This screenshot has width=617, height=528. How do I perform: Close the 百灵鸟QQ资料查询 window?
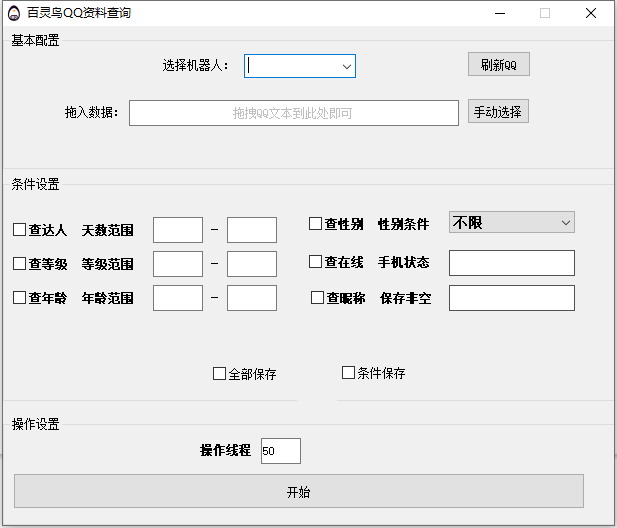coord(591,13)
